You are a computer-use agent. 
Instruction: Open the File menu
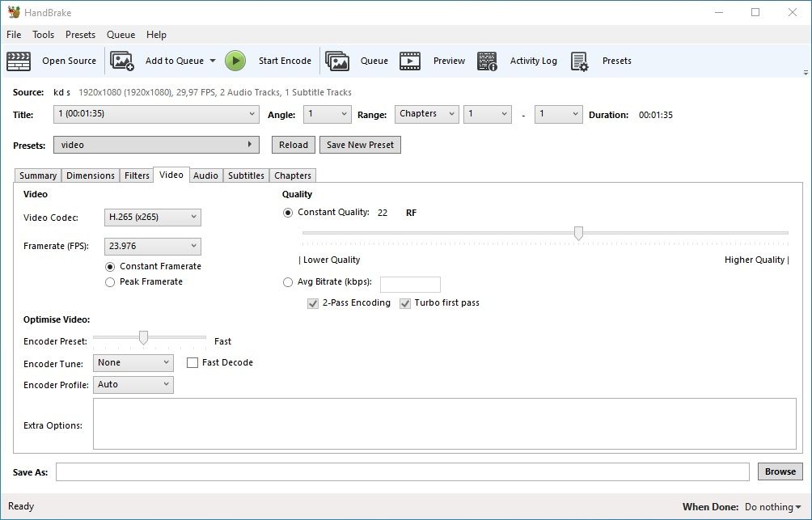[x=14, y=35]
